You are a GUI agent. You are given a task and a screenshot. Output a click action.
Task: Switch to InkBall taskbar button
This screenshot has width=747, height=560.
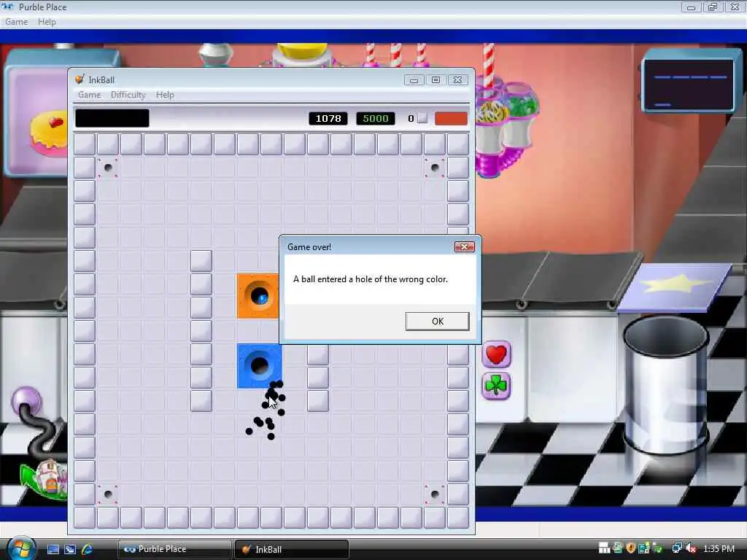coord(292,549)
